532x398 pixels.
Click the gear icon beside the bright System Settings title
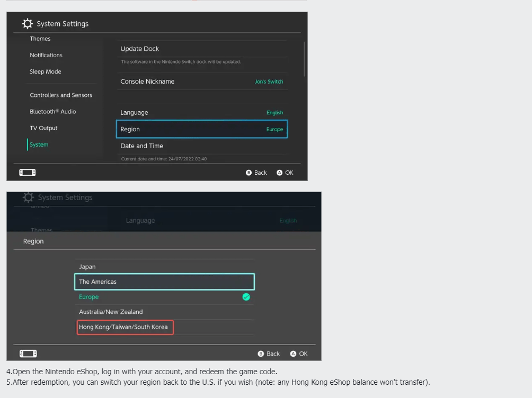[x=27, y=24]
